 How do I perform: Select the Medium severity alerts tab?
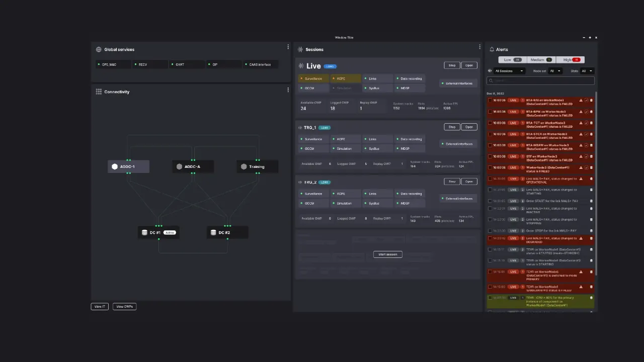(x=541, y=60)
